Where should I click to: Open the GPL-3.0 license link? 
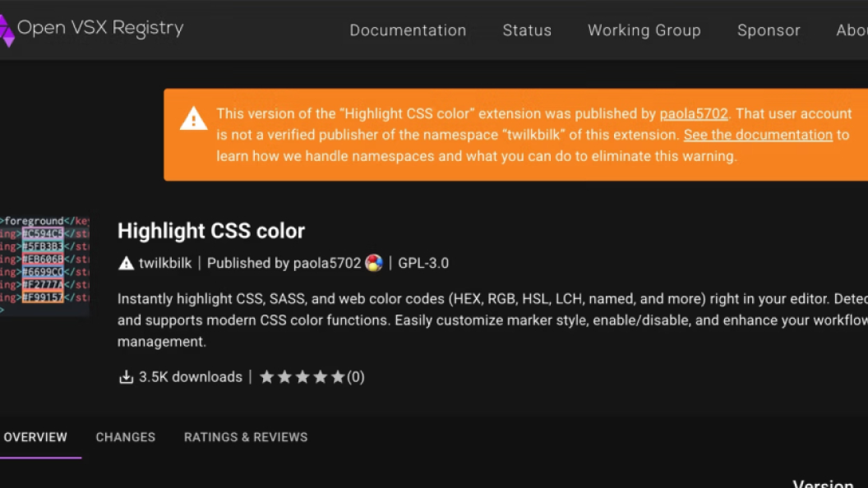click(x=423, y=264)
